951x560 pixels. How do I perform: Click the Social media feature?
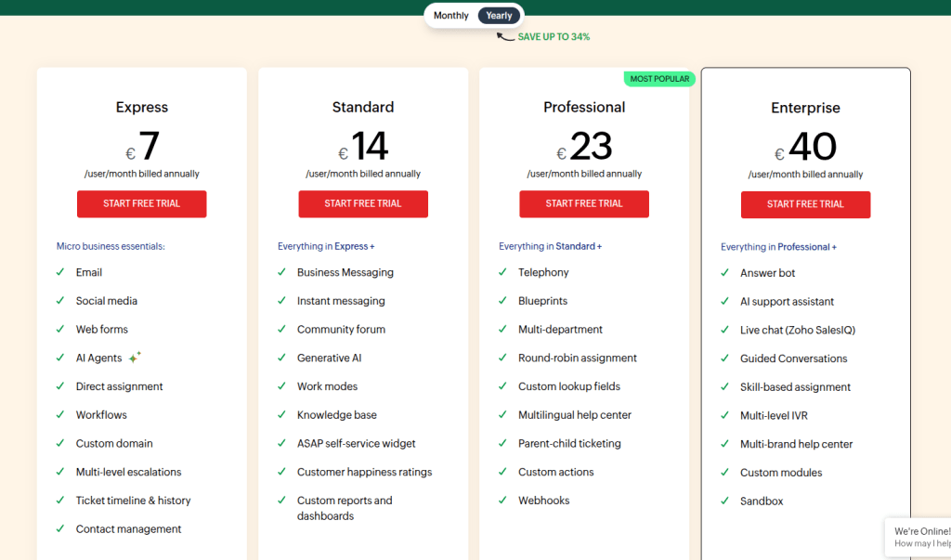[x=106, y=301]
